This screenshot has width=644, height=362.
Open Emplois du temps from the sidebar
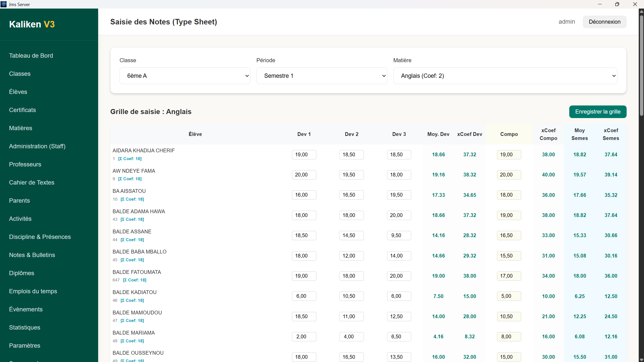point(33,291)
